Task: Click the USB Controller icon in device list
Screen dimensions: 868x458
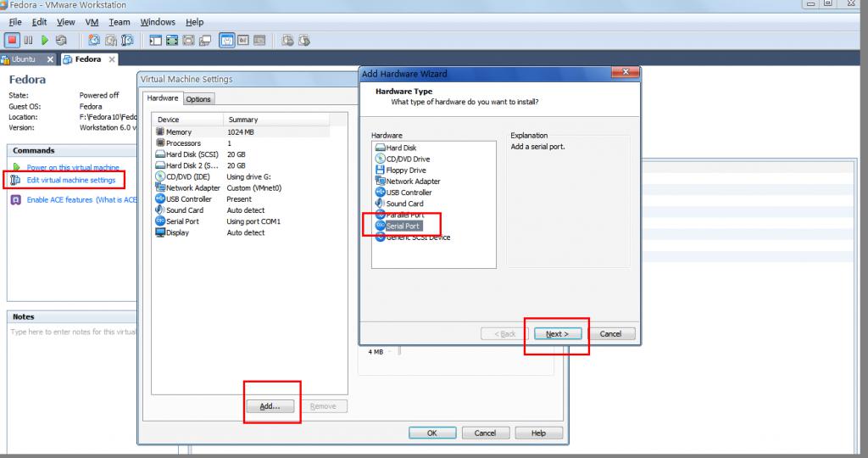Action: (x=160, y=198)
